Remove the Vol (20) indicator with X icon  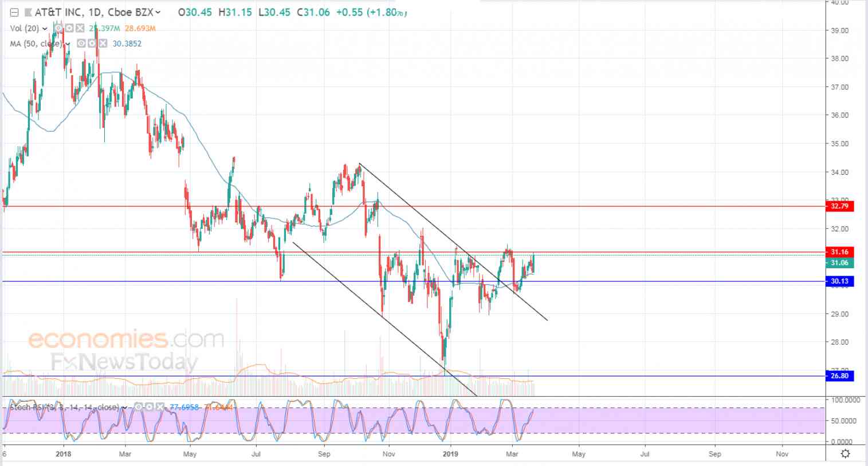click(x=80, y=28)
